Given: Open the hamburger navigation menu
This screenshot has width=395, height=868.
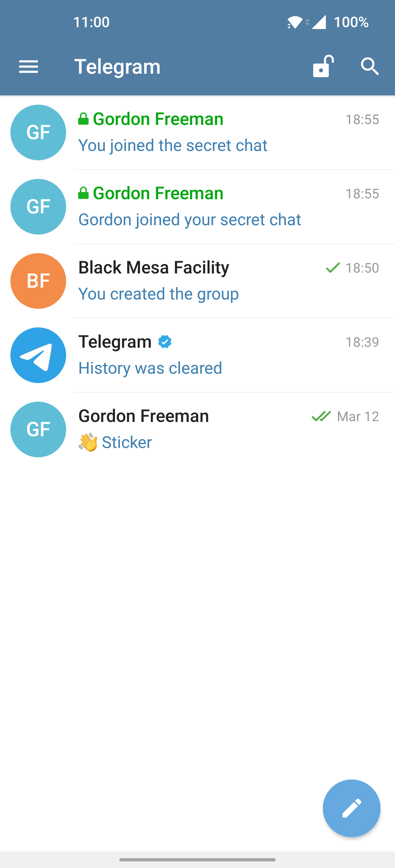Looking at the screenshot, I should 29,66.
